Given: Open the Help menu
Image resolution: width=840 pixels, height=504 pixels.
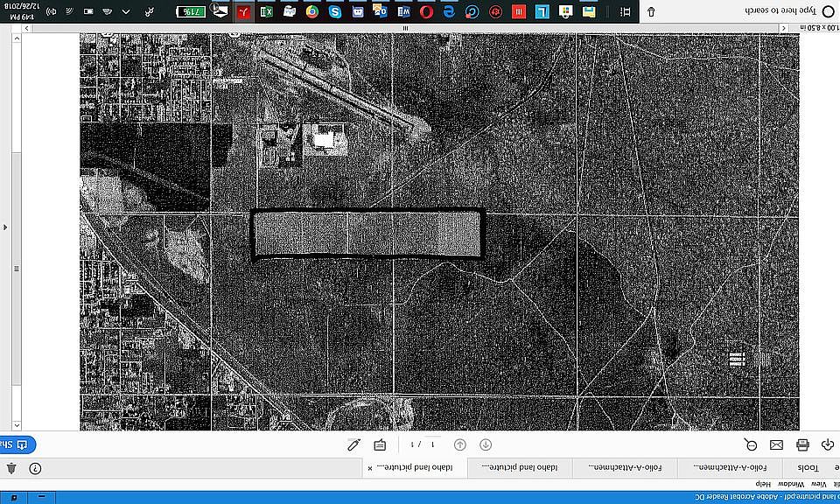Looking at the screenshot, I should (x=763, y=484).
